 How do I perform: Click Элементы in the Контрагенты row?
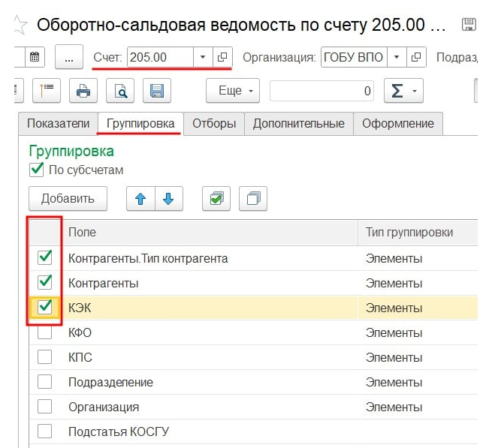pyautogui.click(x=394, y=284)
